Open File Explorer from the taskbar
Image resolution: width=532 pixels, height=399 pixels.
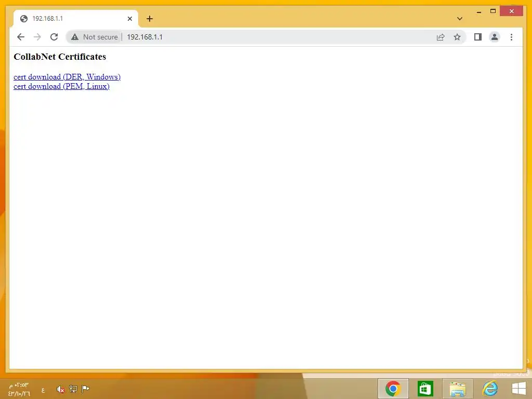tap(457, 389)
